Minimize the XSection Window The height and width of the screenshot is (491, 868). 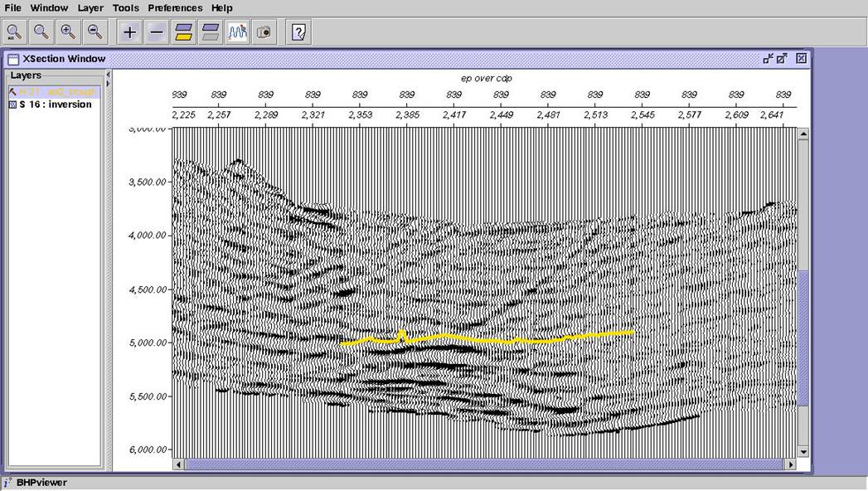[x=768, y=59]
